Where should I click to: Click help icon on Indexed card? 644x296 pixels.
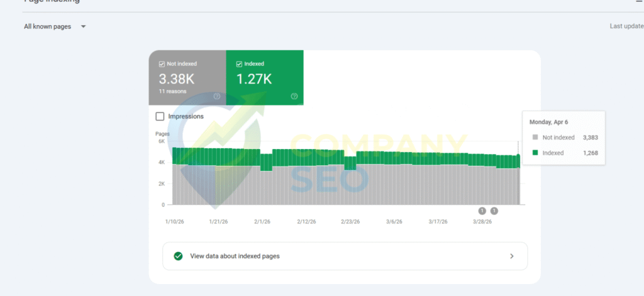click(294, 96)
